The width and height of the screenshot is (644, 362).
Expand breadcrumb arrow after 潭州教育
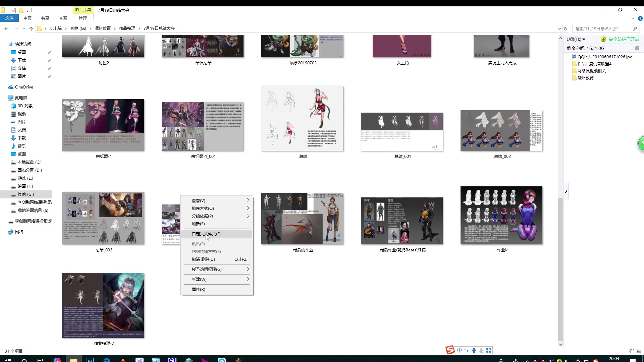[115, 28]
